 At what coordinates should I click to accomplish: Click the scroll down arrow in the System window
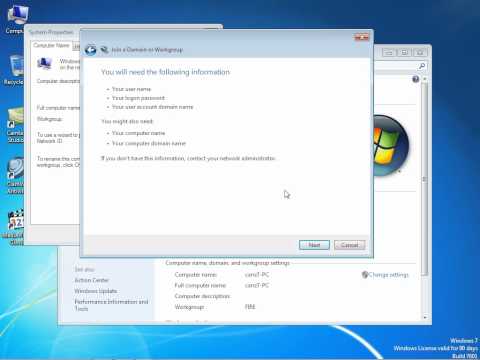pyautogui.click(x=425, y=317)
